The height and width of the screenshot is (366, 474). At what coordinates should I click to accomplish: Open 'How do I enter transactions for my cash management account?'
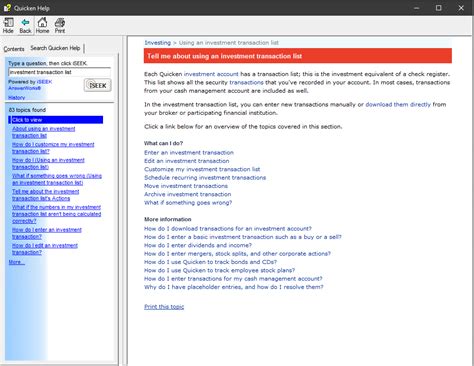click(x=233, y=278)
